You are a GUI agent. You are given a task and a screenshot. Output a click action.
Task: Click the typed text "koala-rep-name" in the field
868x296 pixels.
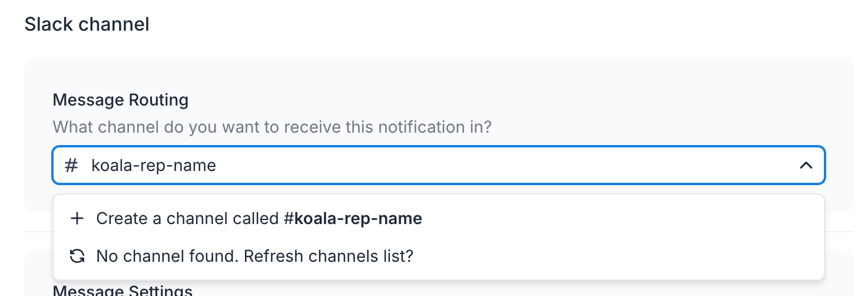click(154, 166)
